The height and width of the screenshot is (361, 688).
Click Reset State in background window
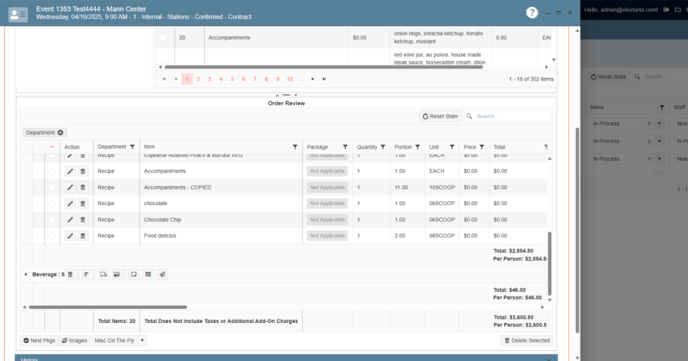(x=609, y=77)
